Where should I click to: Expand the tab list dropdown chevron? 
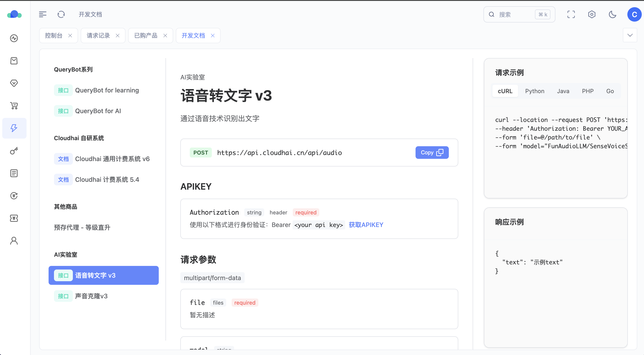point(630,35)
